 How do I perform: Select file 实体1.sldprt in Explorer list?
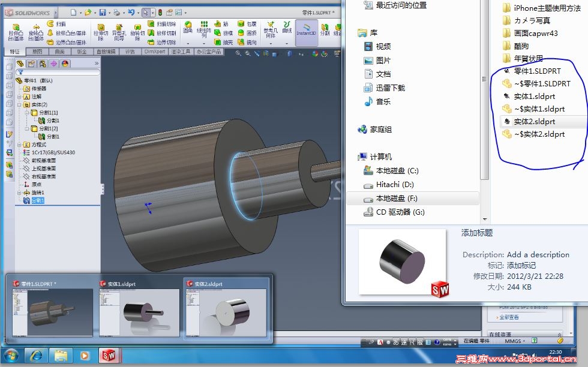coord(529,97)
